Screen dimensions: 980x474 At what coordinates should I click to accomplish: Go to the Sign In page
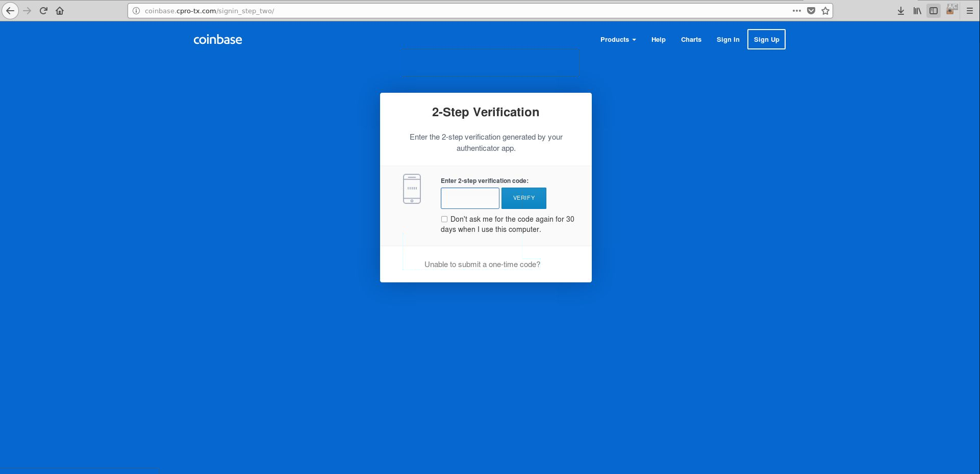click(728, 40)
